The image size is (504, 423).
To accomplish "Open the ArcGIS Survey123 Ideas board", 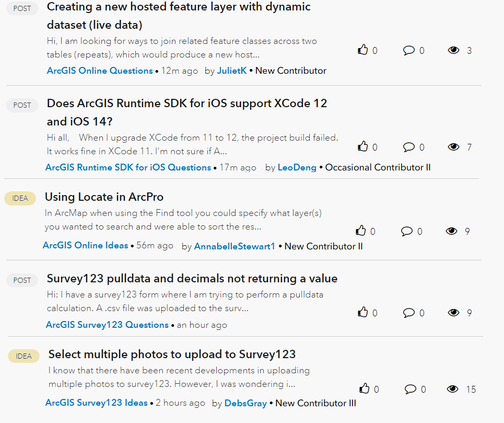I will click(x=96, y=403).
